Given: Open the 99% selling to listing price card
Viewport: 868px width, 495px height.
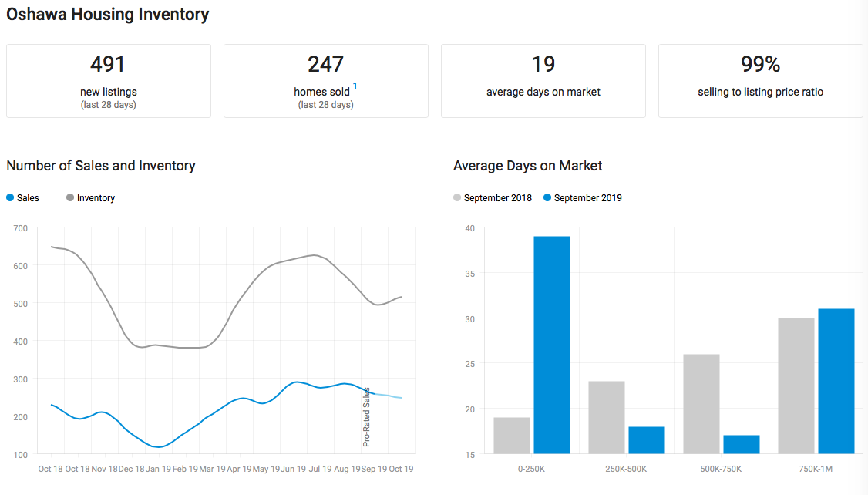Looking at the screenshot, I should coord(761,81).
